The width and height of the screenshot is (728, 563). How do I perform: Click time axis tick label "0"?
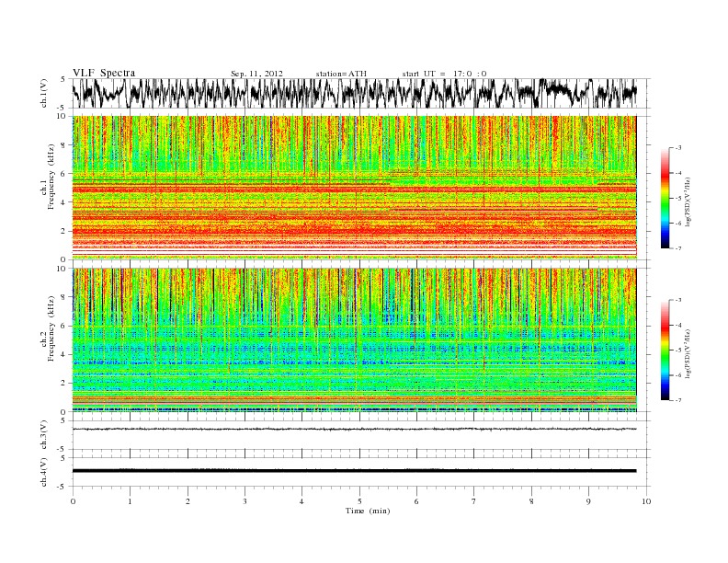click(x=73, y=501)
